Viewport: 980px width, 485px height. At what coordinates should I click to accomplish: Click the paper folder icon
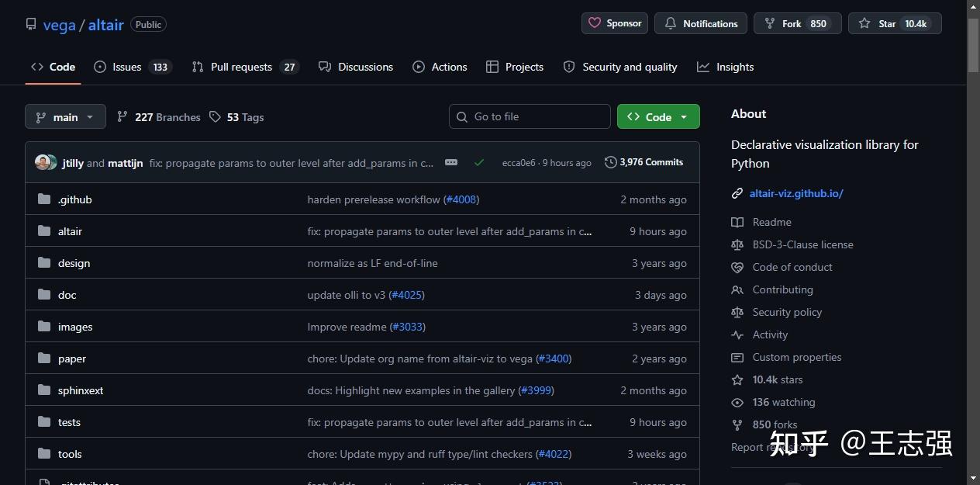point(44,359)
